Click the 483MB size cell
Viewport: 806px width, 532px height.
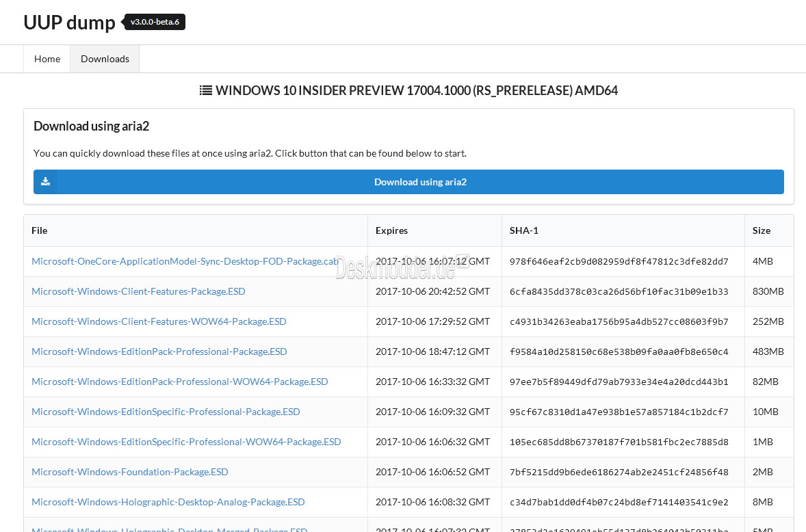(768, 351)
